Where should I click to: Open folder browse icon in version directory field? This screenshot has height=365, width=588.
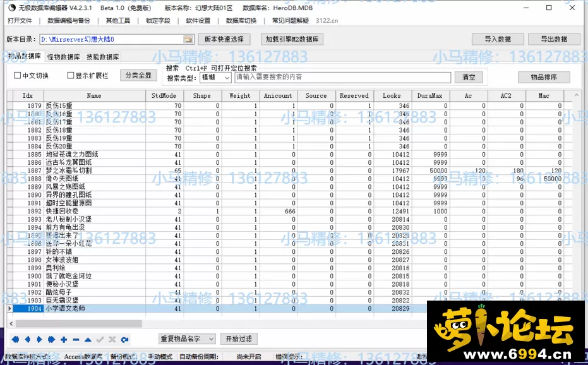[188, 39]
